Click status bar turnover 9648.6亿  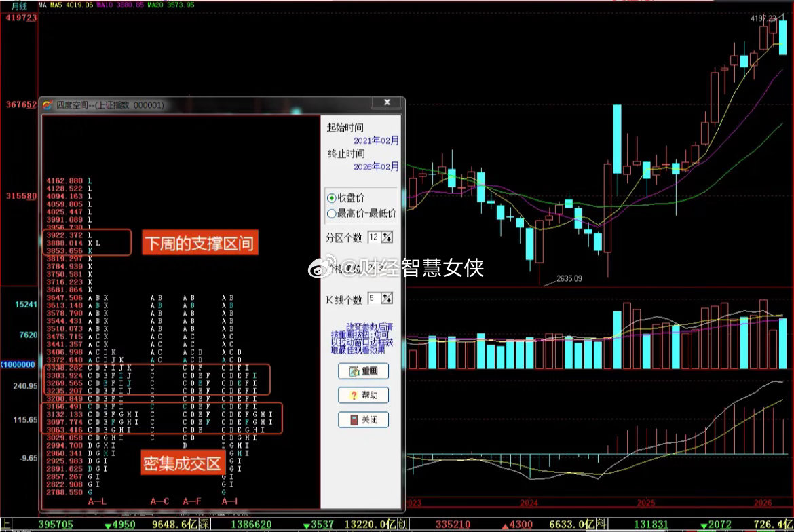[174, 525]
